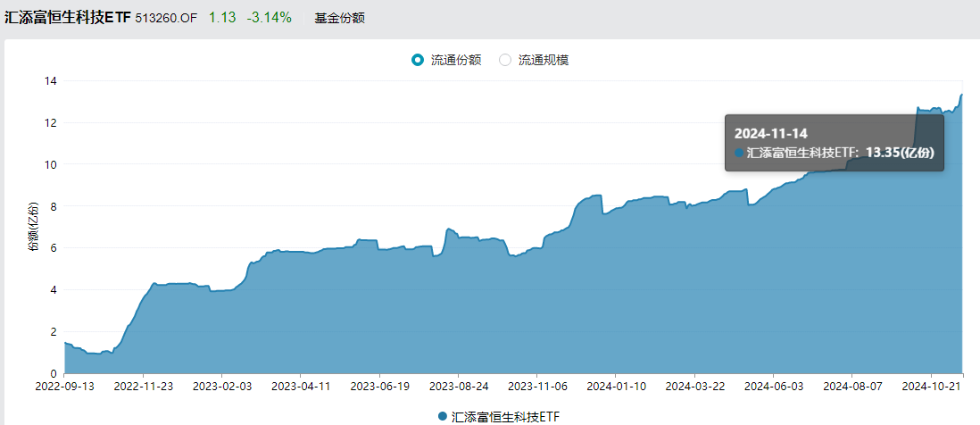Screen dimensions: 980x425
Task: Click y-axis value 4
Action: coord(54,290)
